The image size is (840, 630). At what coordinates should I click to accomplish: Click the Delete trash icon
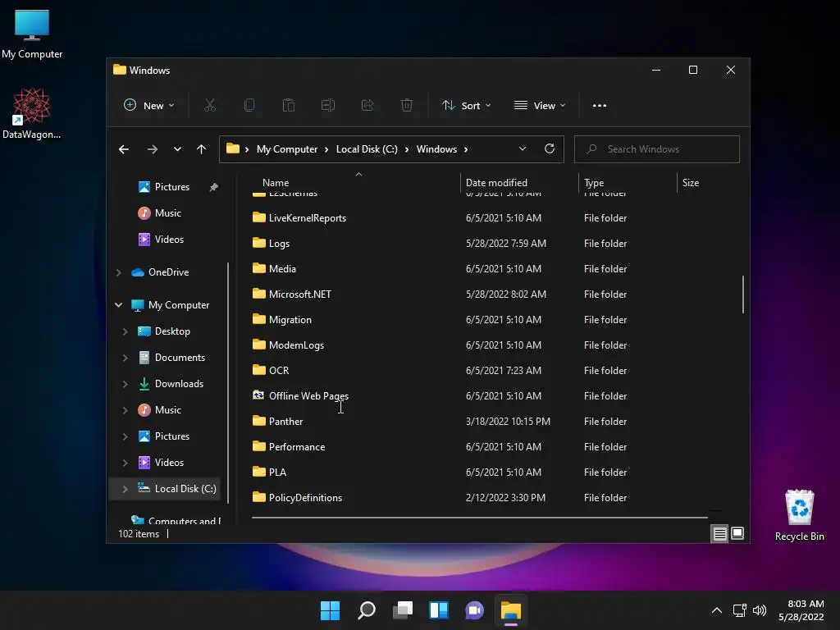(x=407, y=106)
